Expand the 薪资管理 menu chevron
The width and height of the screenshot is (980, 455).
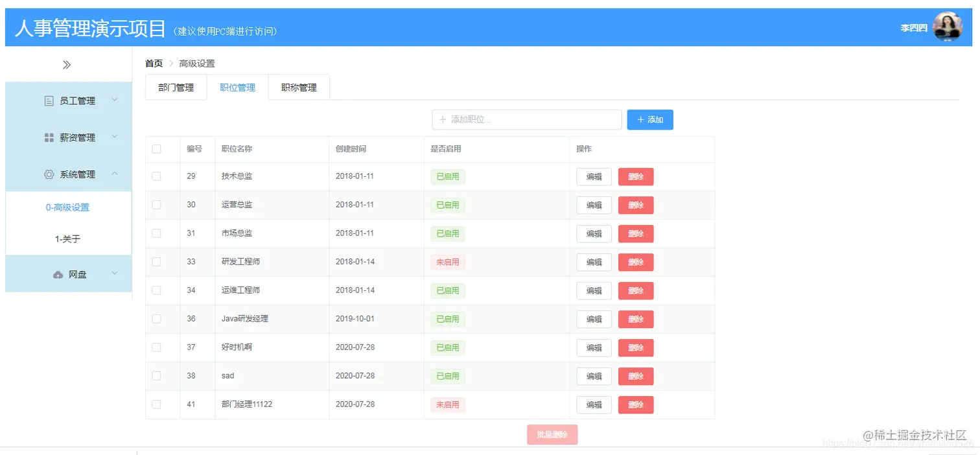point(115,137)
